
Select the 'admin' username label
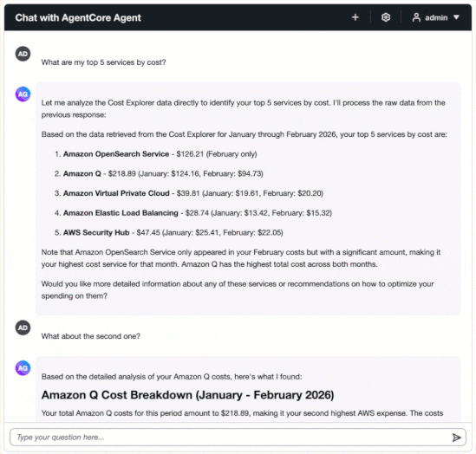(x=436, y=18)
